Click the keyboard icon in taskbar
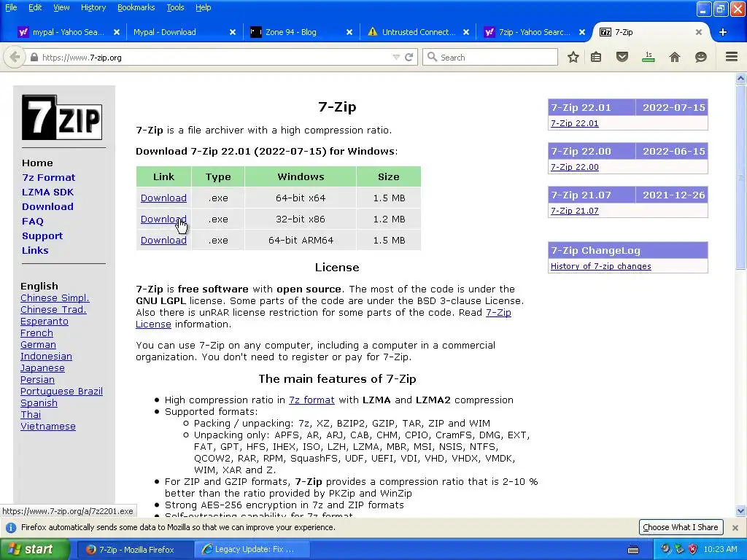This screenshot has width=747, height=560. 633,550
